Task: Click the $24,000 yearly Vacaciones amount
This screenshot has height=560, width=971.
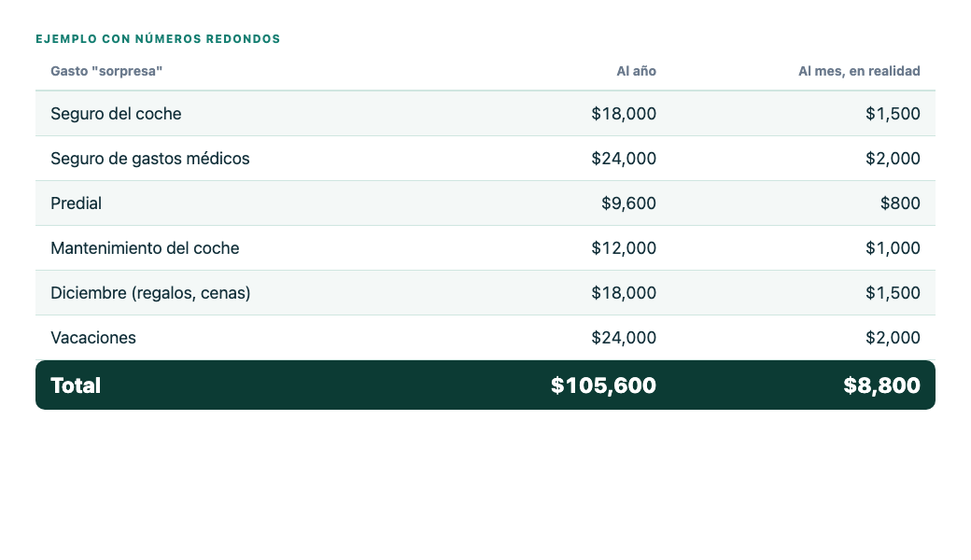Action: tap(624, 338)
